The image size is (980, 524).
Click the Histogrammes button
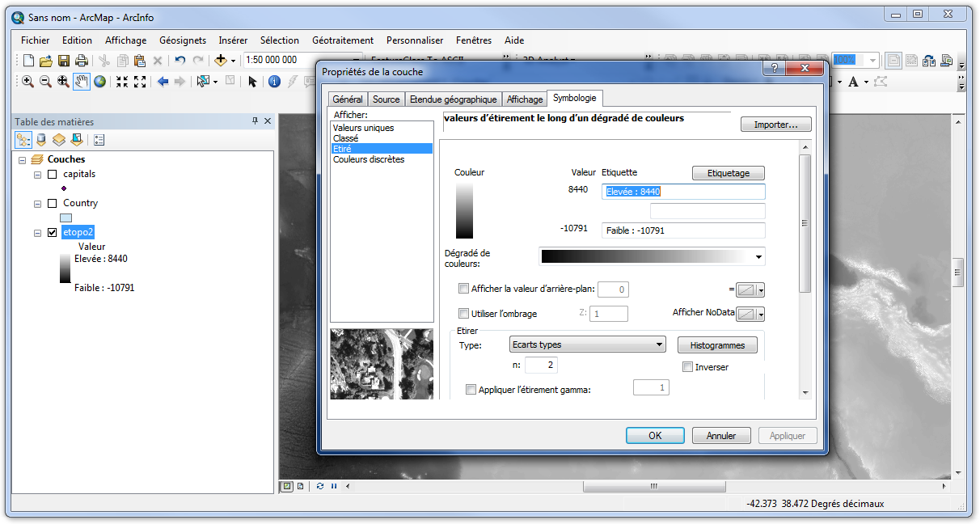pyautogui.click(x=717, y=345)
